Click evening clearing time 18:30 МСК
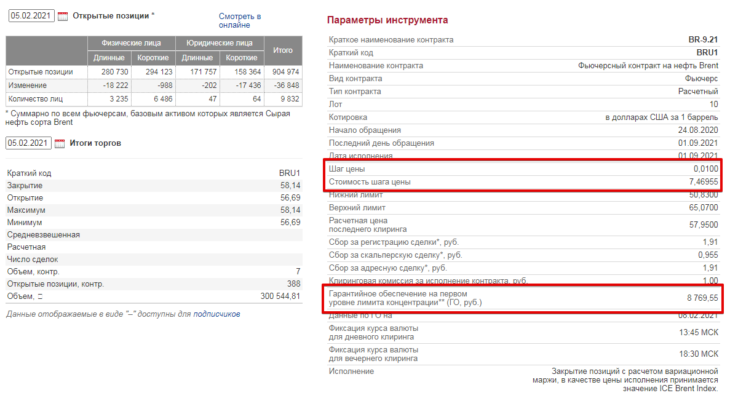Screen dimensions: 730x401 pos(698,354)
